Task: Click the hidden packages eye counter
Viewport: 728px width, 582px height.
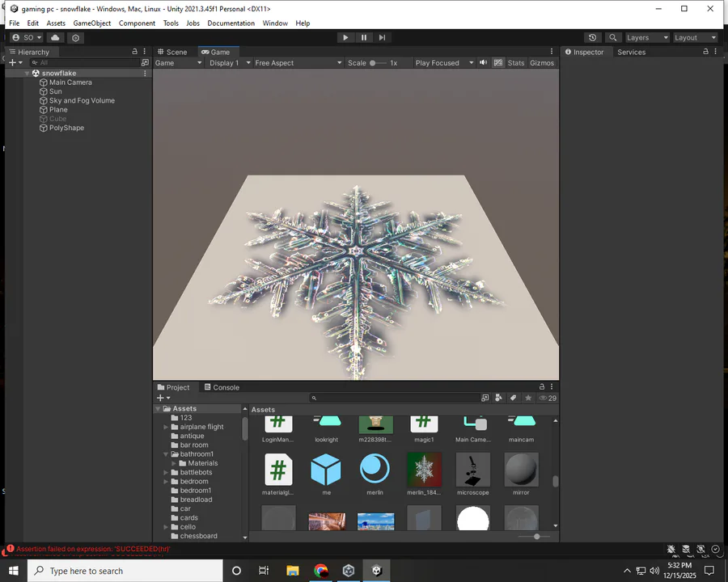Action: 548,398
